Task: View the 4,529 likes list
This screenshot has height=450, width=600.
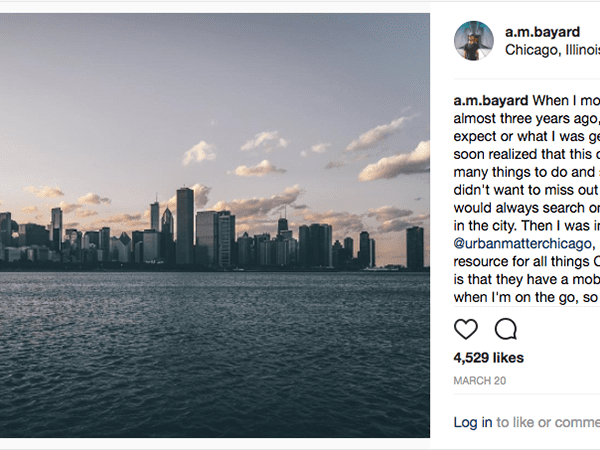Action: pos(488,357)
